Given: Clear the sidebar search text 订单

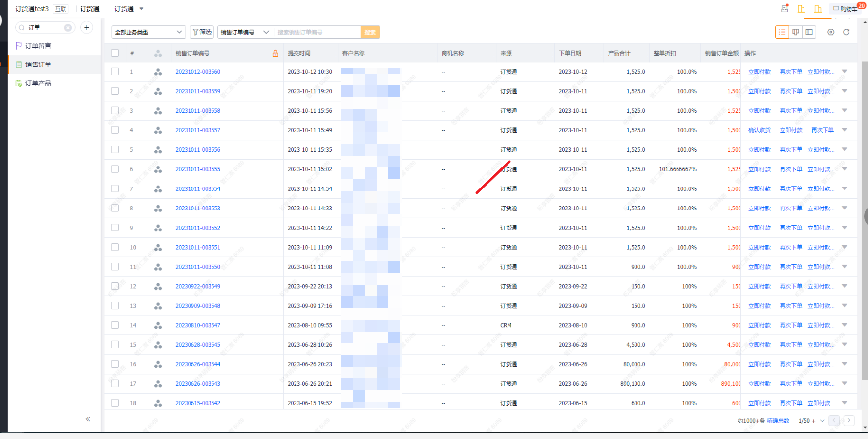Looking at the screenshot, I should tap(68, 28).
